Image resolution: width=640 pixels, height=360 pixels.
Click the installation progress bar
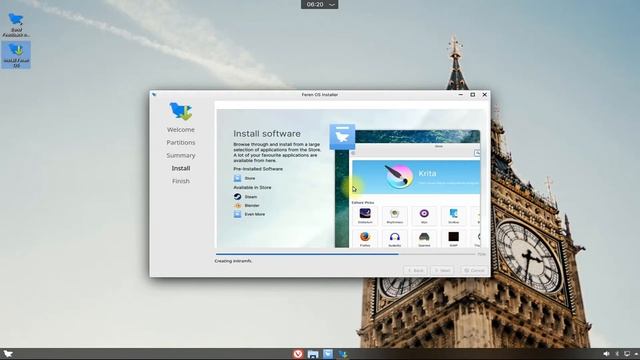tap(345, 254)
